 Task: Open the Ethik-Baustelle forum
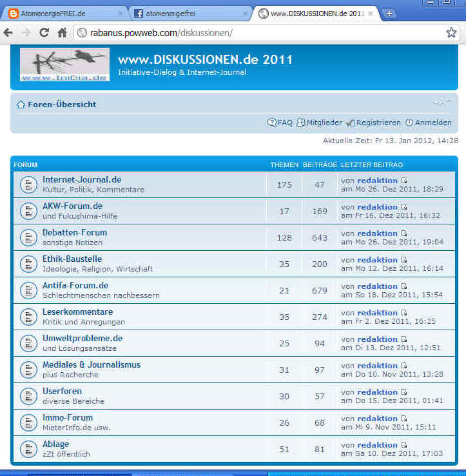coord(72,259)
